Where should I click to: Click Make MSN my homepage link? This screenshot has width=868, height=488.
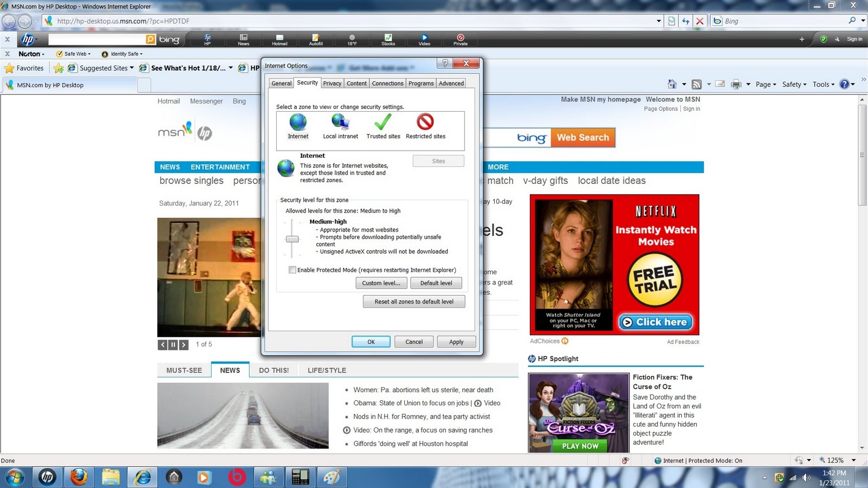[601, 100]
